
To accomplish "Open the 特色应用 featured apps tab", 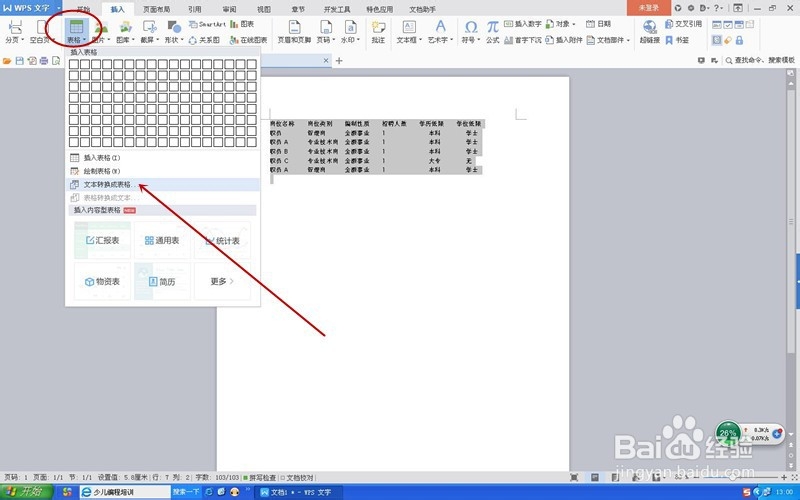I will 380,9.
